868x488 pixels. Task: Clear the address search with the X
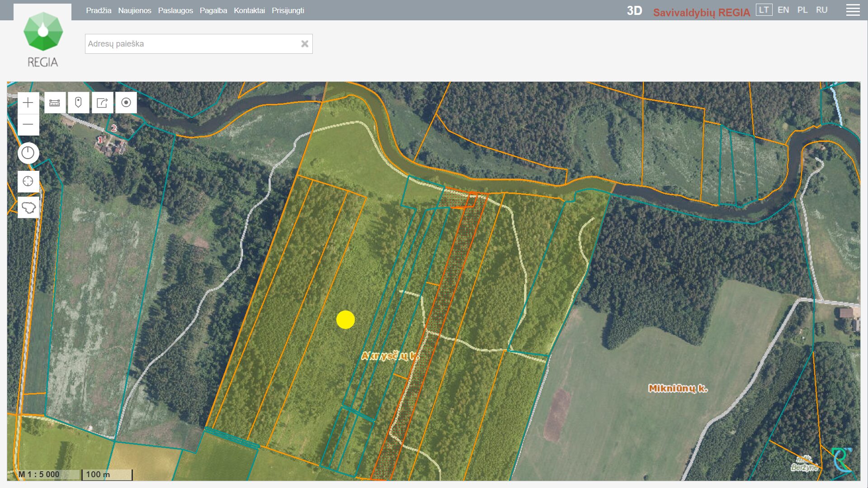pyautogui.click(x=304, y=43)
